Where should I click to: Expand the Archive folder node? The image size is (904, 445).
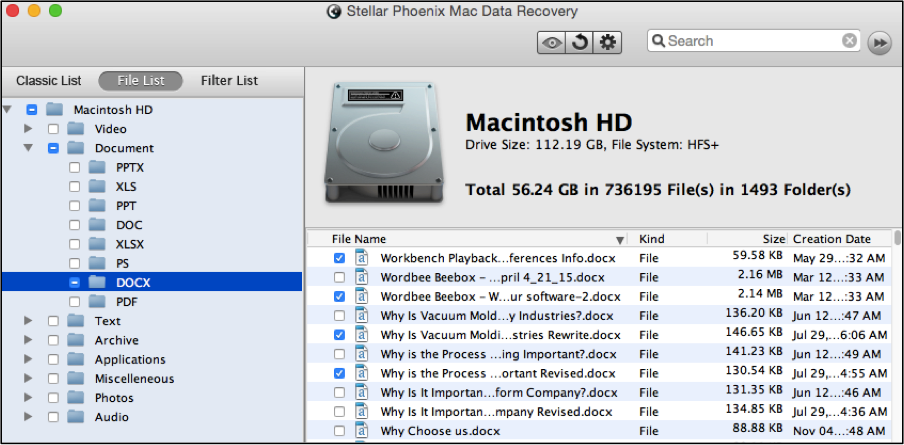28,340
